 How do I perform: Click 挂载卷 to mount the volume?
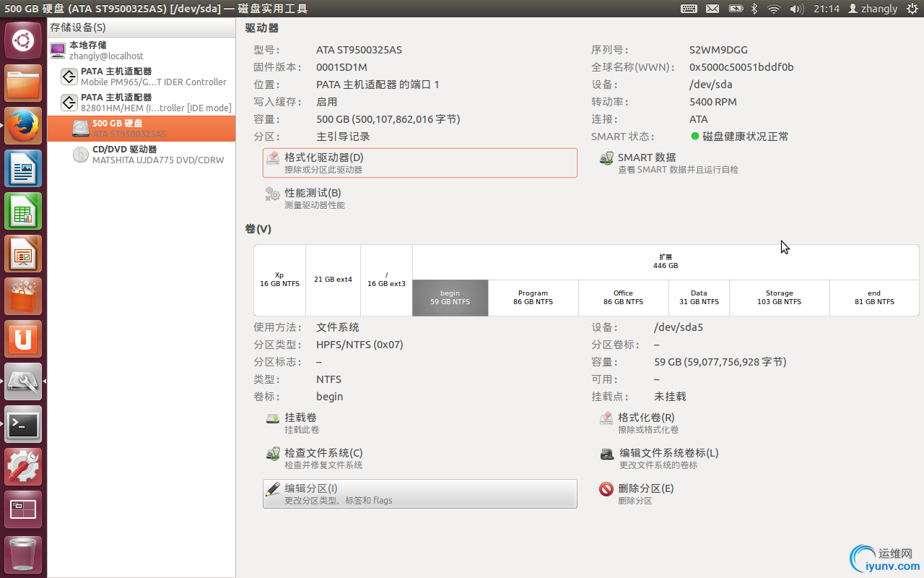pyautogui.click(x=292, y=423)
